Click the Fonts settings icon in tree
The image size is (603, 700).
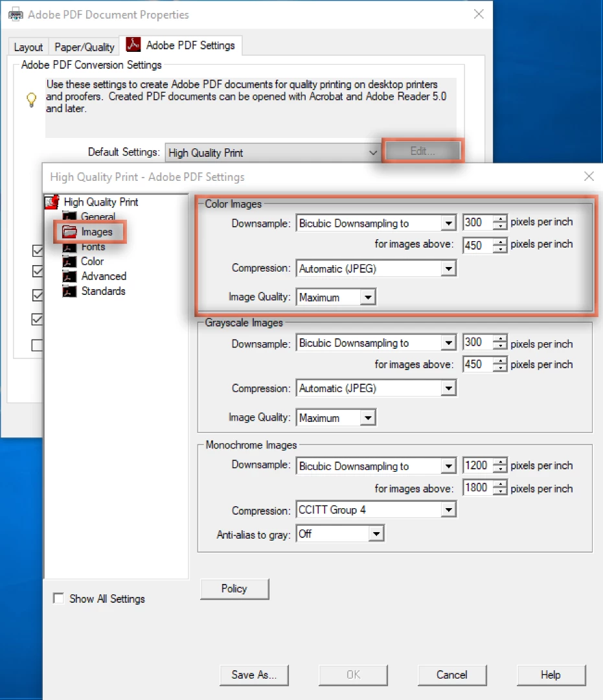69,247
